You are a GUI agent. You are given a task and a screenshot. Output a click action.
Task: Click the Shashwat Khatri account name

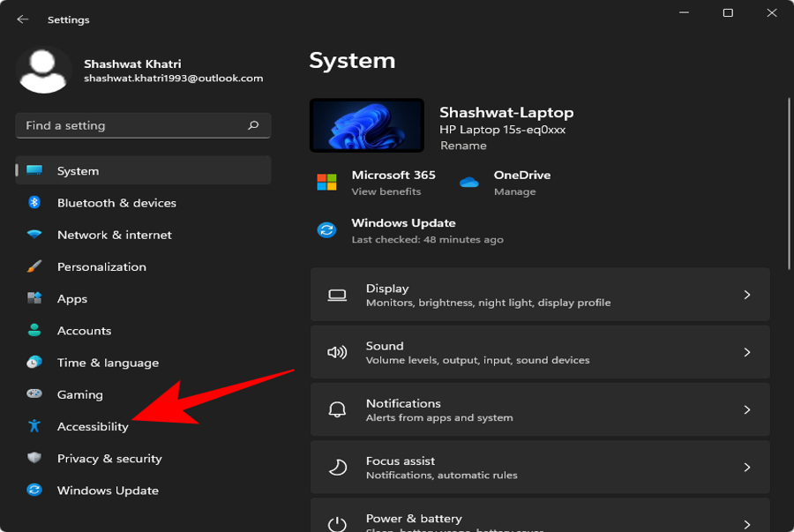click(132, 64)
